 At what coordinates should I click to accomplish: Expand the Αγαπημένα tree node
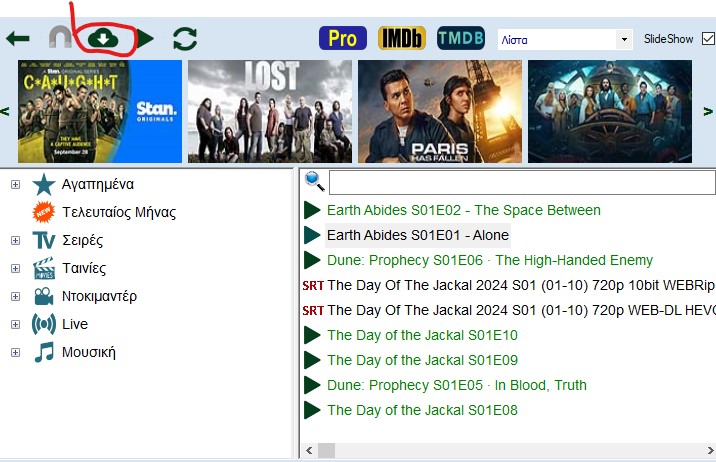pos(15,185)
